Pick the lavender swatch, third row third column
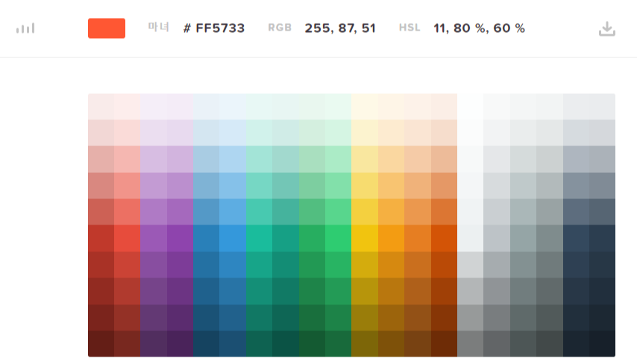The height and width of the screenshot is (364, 637). (154, 160)
